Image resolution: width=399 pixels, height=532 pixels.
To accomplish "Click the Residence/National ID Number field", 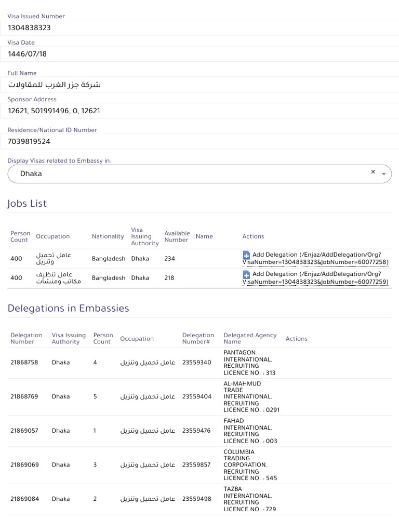I will (199, 141).
